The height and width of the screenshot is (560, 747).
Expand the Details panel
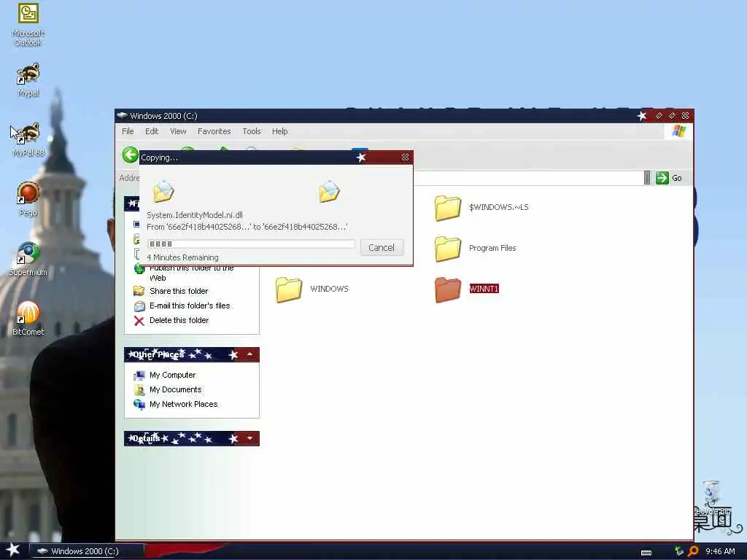coord(249,438)
